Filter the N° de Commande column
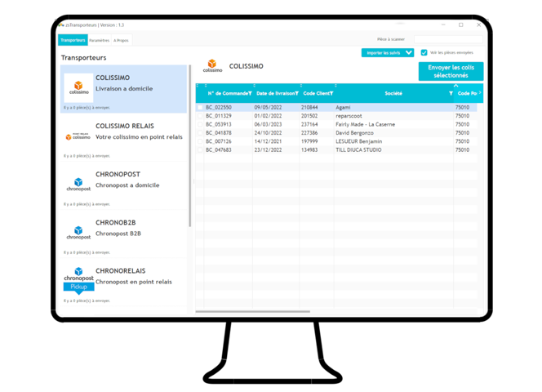The width and height of the screenshot is (542, 392). coord(250,94)
